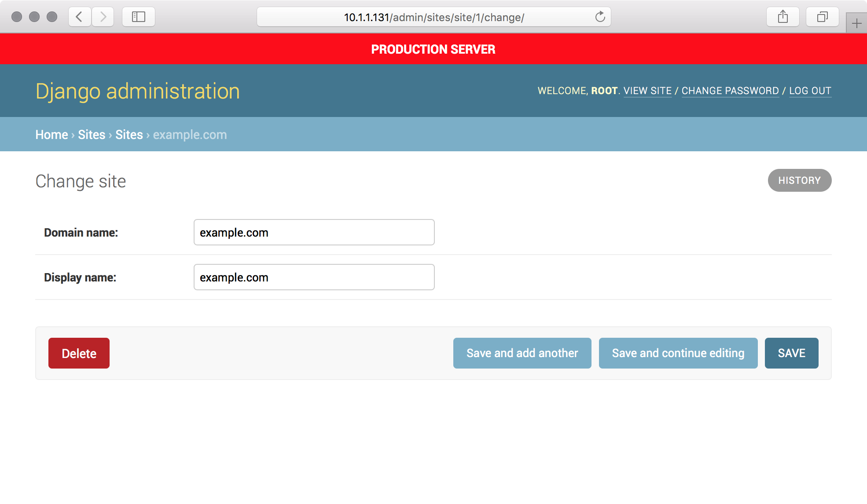Open a new tab with plus icon

(x=856, y=23)
